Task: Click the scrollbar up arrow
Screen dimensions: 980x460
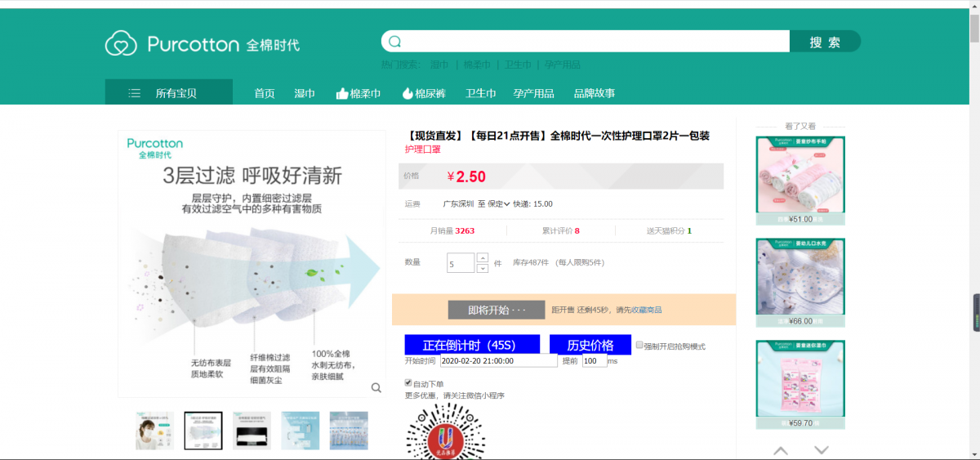Action: pyautogui.click(x=974, y=5)
